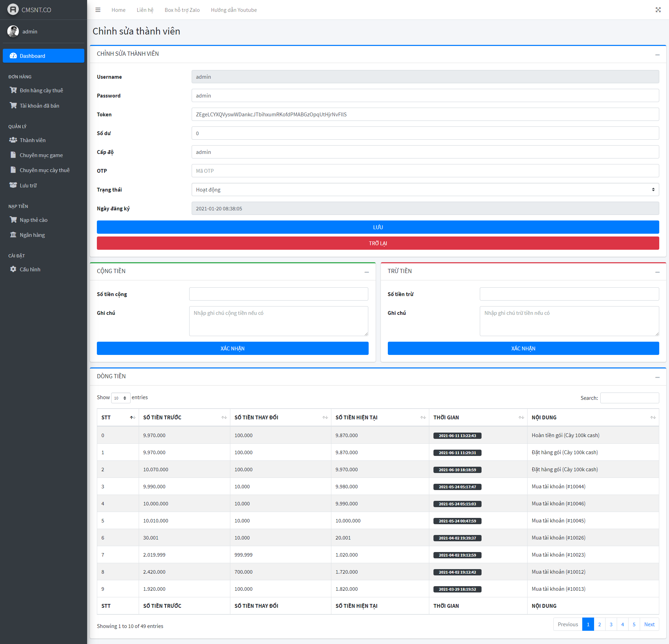Click the fullscreen expand icon

[x=658, y=10]
